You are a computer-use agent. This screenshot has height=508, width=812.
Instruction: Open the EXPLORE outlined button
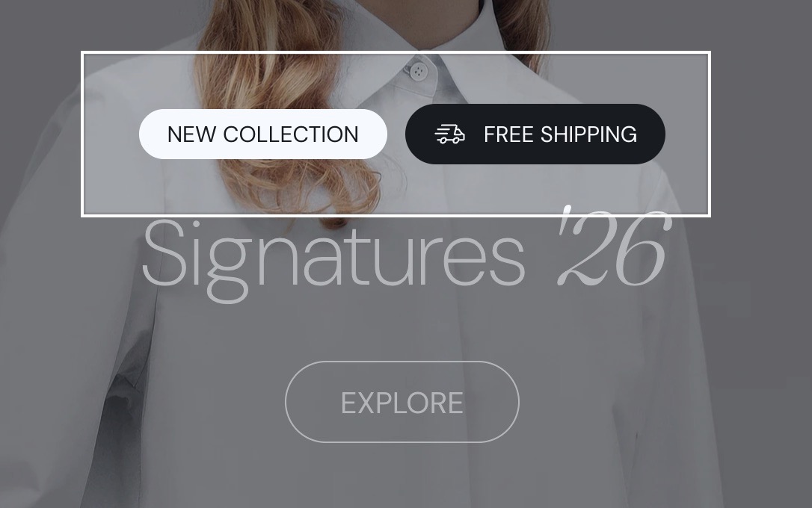click(402, 402)
